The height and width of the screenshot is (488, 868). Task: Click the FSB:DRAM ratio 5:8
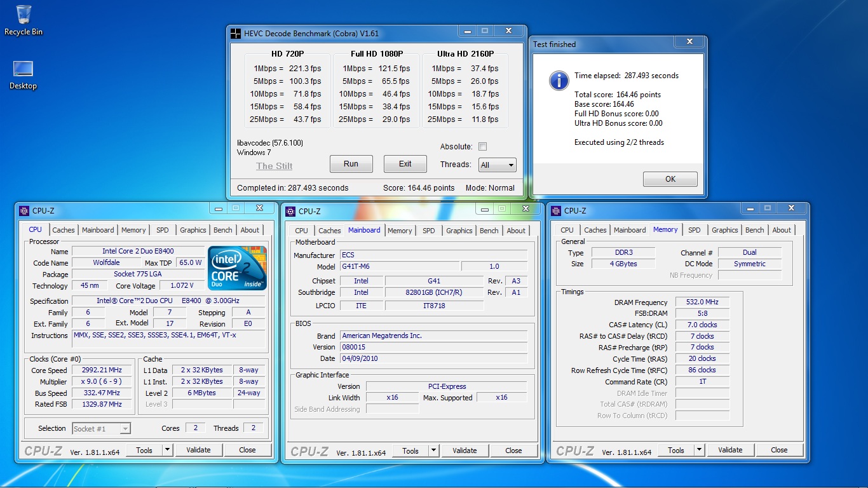click(702, 313)
